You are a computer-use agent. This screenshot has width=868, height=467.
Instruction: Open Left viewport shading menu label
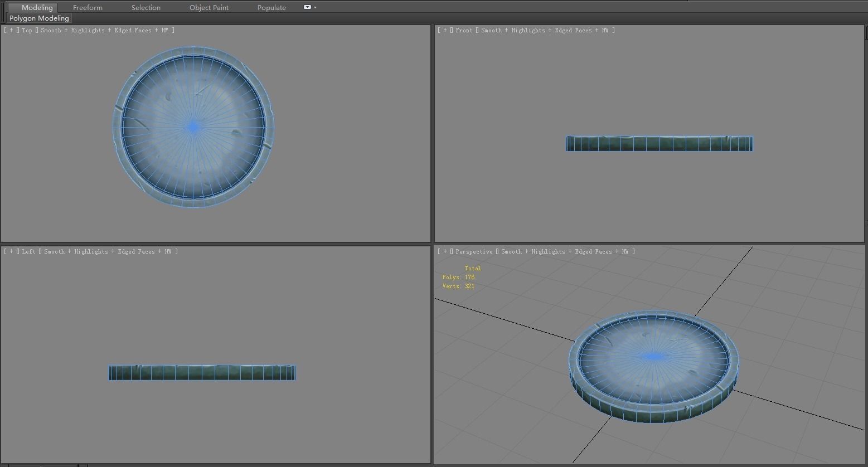click(108, 251)
